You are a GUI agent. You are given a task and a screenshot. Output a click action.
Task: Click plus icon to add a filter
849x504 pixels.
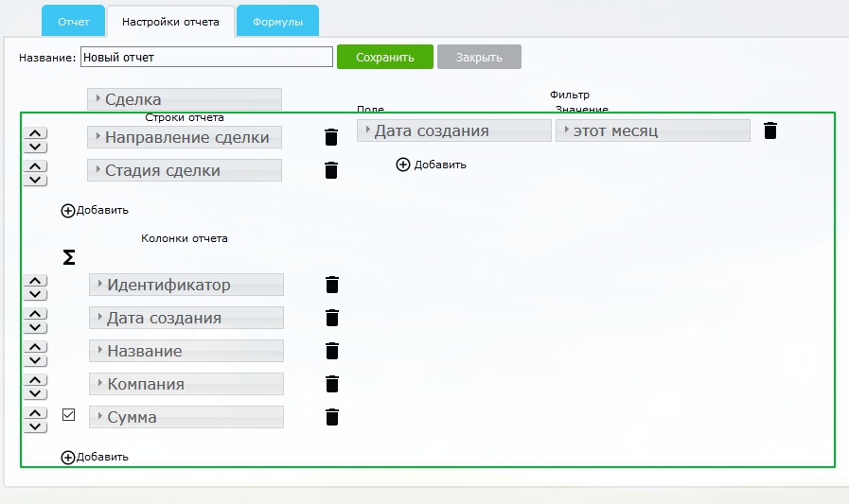coord(403,165)
